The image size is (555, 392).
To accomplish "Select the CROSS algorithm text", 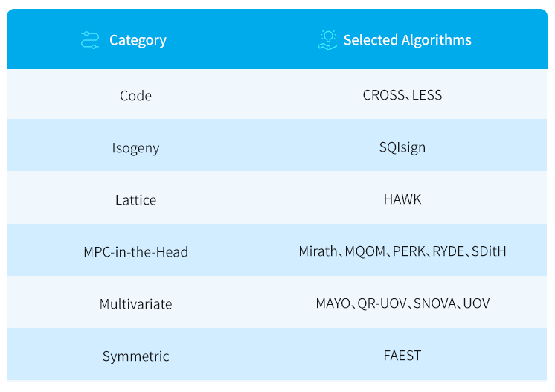I will point(383,95).
